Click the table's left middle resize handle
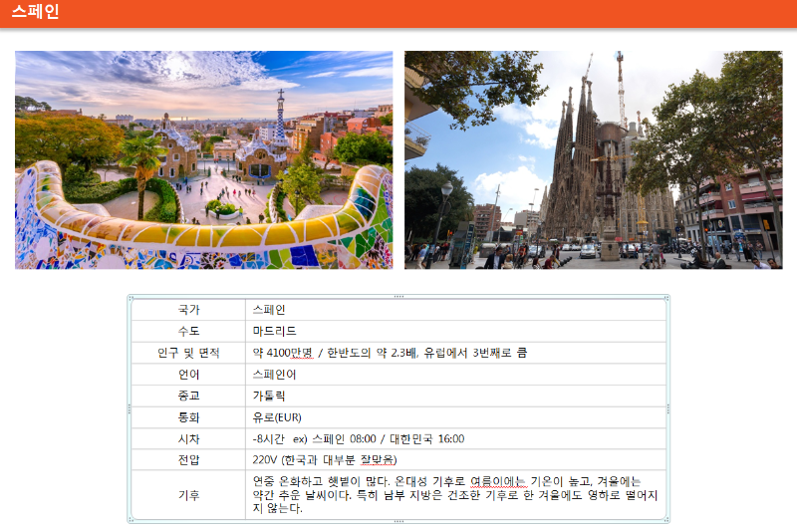Screen dimensions: 797x532 [130, 408]
